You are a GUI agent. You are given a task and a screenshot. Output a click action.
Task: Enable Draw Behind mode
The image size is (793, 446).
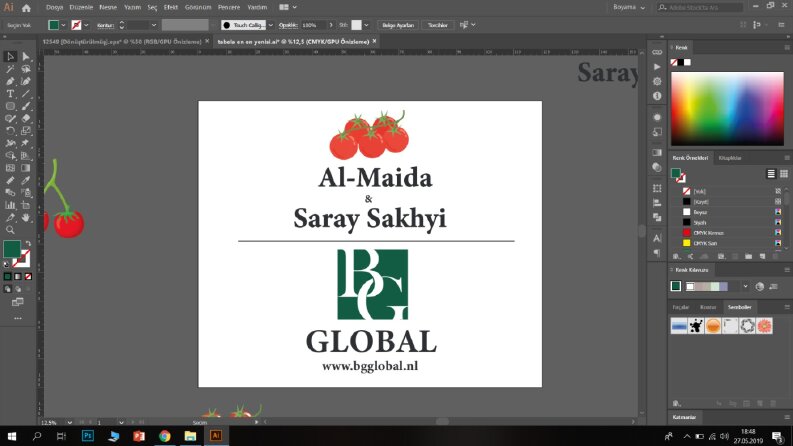[18, 289]
